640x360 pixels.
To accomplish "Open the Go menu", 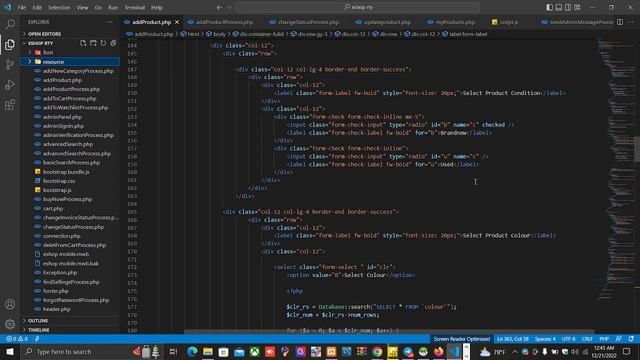I will [x=98, y=7].
